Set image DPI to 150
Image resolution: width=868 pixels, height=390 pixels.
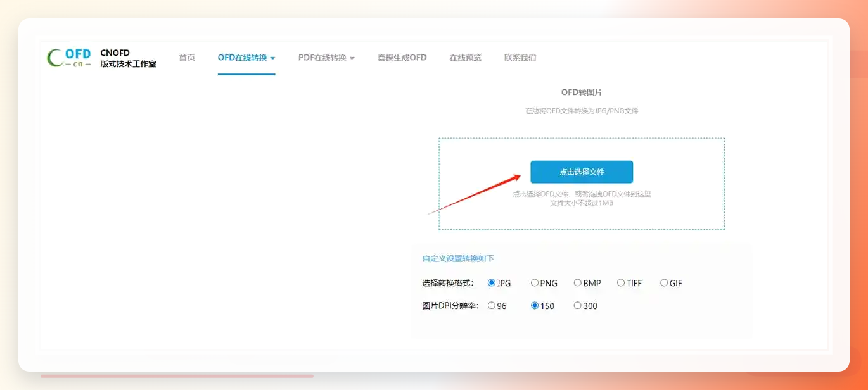pos(535,306)
